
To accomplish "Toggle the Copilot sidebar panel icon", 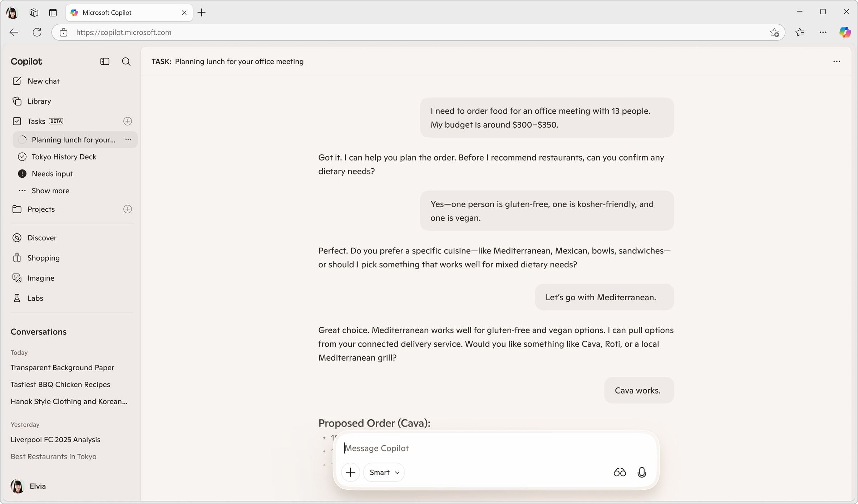I will [105, 61].
